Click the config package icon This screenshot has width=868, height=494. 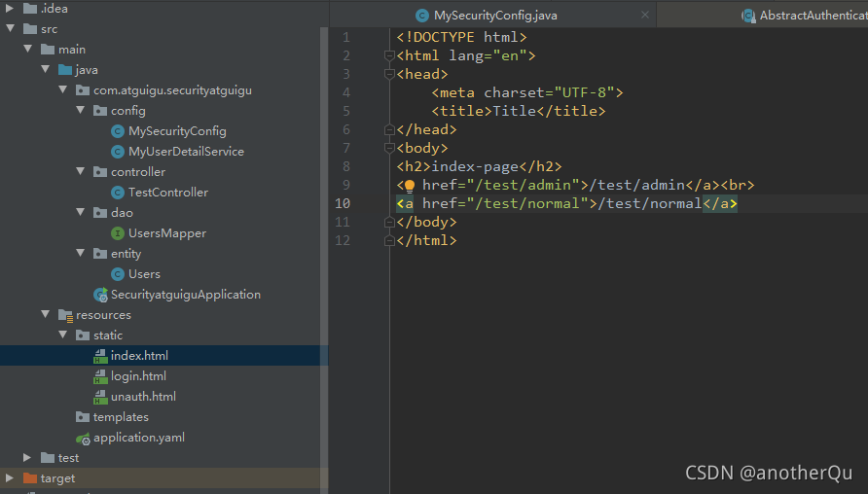100,111
